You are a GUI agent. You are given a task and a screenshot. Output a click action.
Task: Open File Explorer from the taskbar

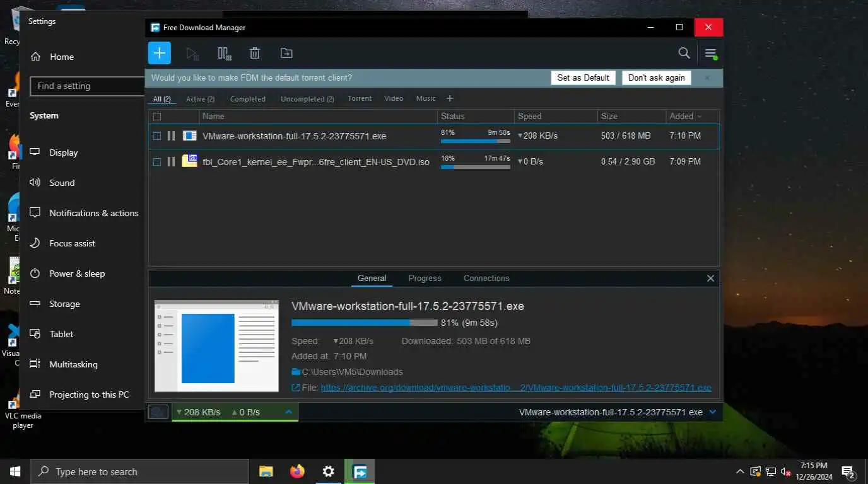point(266,471)
